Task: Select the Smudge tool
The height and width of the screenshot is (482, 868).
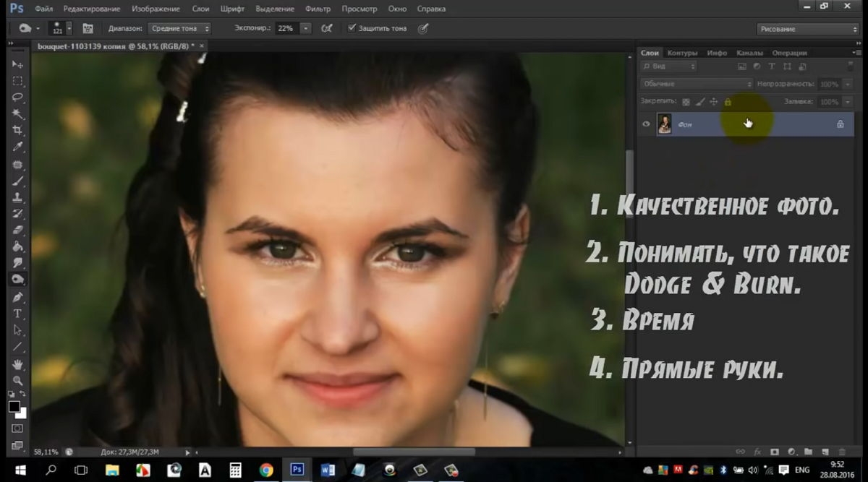Action: pyautogui.click(x=18, y=264)
